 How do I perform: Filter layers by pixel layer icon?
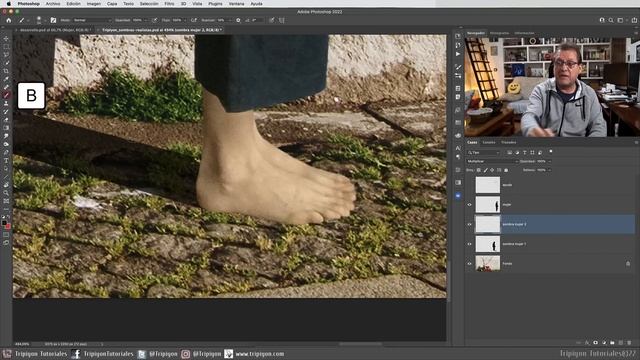(x=509, y=152)
